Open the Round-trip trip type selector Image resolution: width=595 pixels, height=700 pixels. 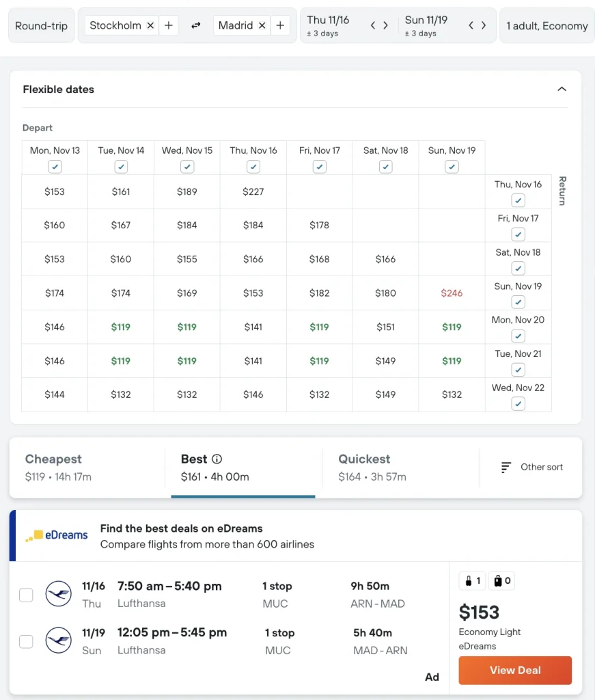42,25
